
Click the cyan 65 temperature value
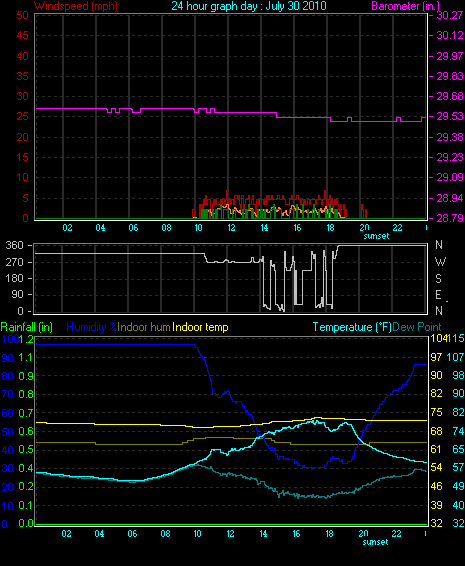point(459,449)
